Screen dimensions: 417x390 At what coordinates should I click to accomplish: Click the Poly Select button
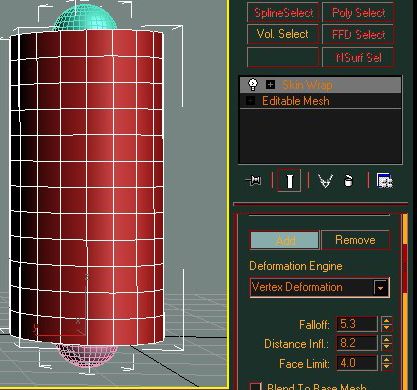coord(358,13)
